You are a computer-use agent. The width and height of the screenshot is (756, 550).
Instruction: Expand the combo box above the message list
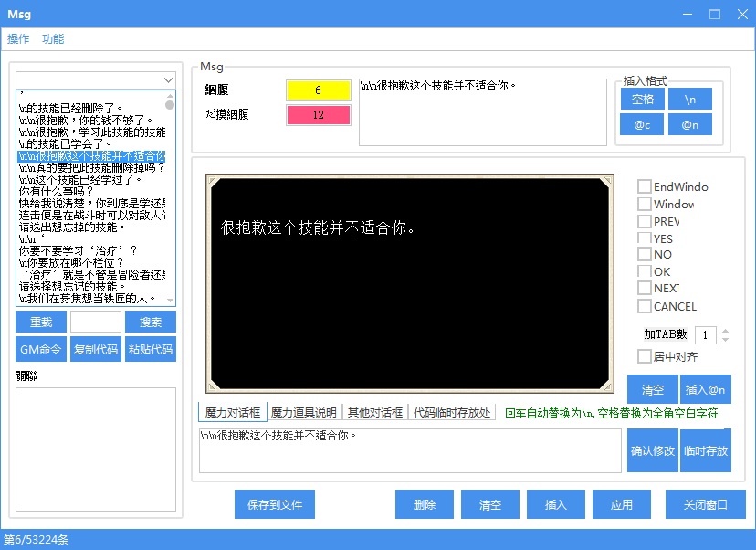(168, 80)
